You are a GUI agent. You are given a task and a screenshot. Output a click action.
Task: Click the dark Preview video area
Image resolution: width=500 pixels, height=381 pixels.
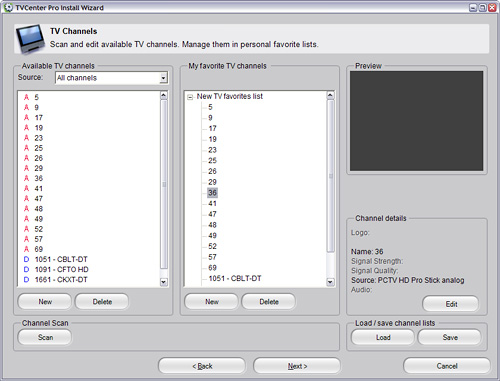click(x=416, y=121)
